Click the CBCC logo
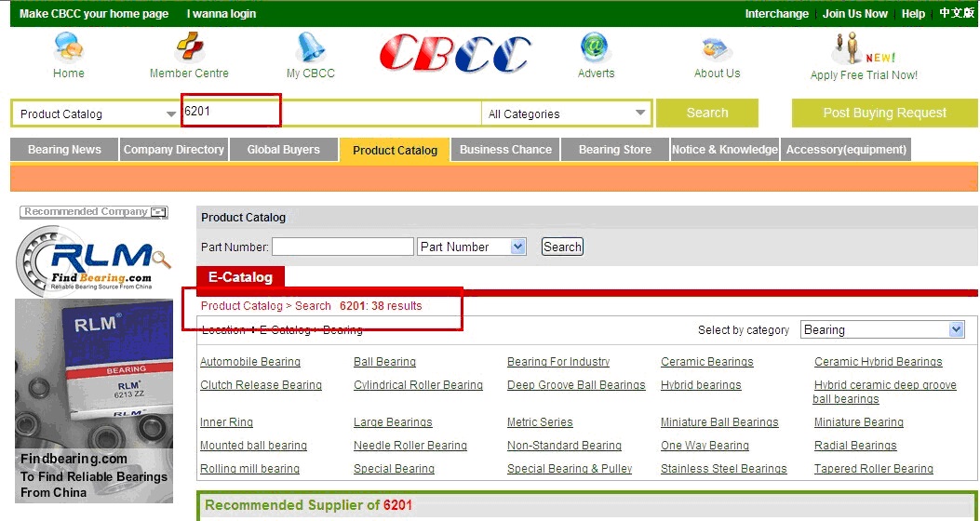980x521 pixels. tap(455, 54)
